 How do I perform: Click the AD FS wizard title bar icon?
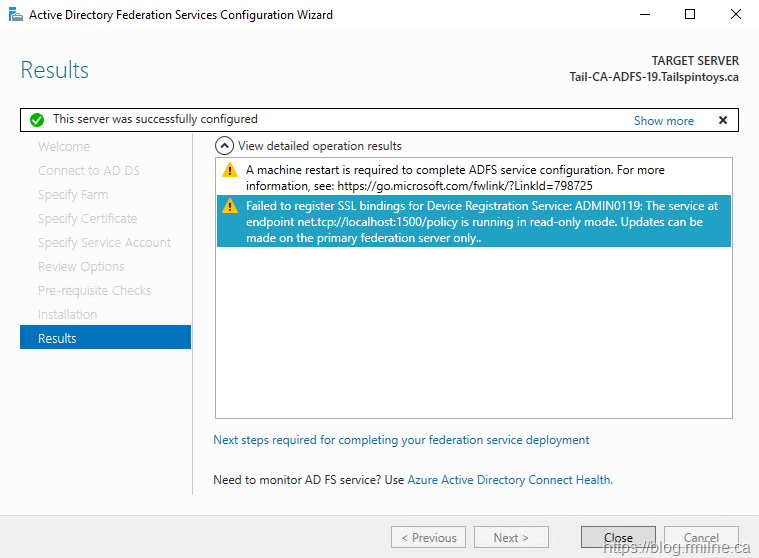14,15
